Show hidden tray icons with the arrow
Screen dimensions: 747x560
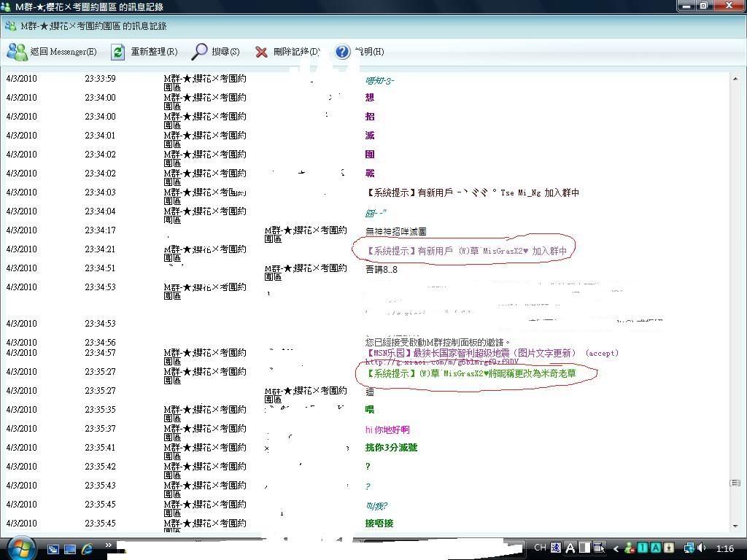(x=616, y=548)
